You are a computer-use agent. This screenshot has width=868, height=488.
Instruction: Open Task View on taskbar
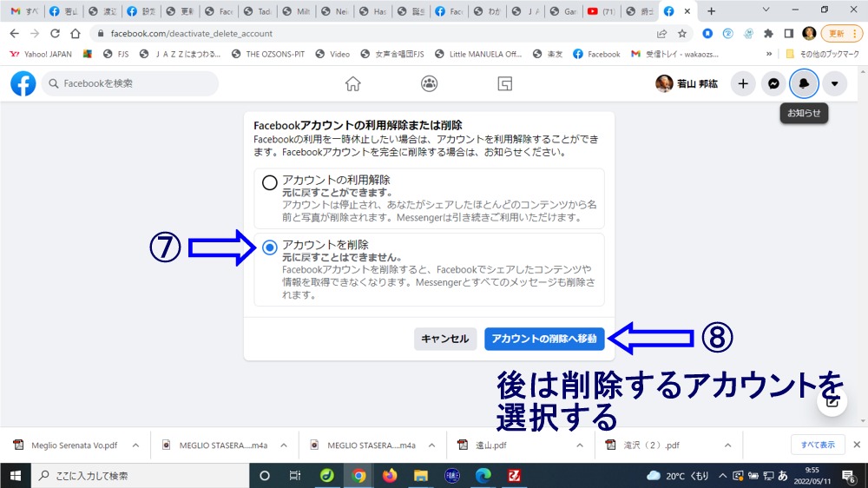point(295,476)
